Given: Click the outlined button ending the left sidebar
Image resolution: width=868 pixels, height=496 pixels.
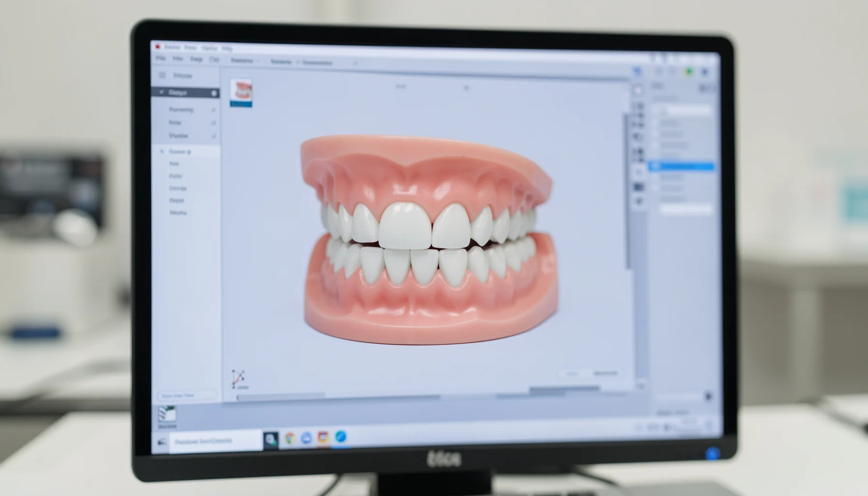Looking at the screenshot, I should [186, 396].
